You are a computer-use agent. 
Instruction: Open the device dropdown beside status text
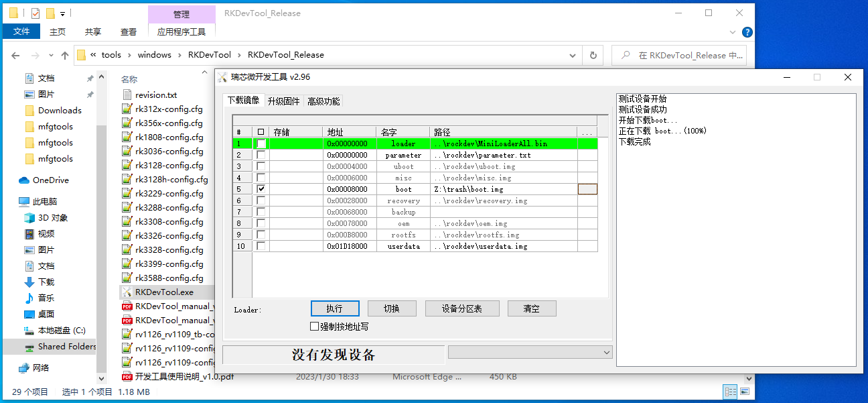(606, 352)
